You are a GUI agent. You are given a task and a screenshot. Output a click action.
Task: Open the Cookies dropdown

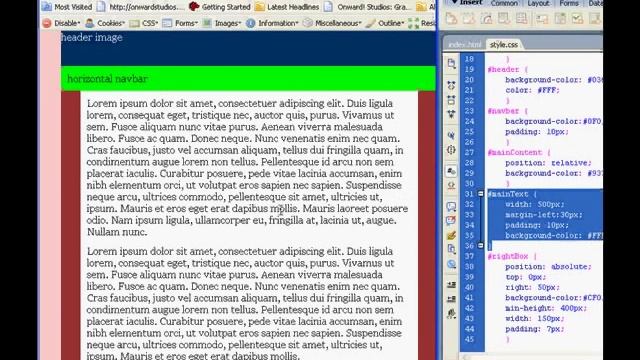tap(105, 24)
